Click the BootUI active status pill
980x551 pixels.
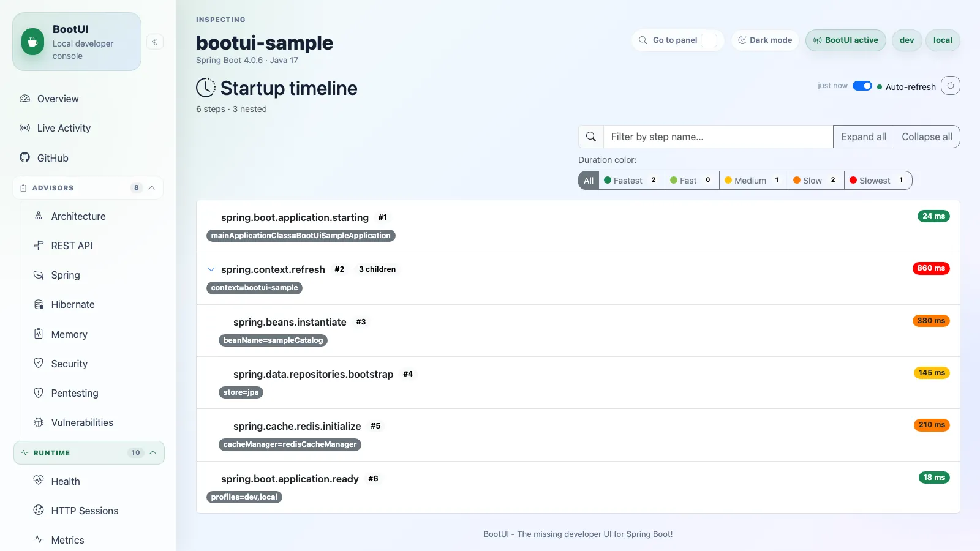pyautogui.click(x=846, y=40)
